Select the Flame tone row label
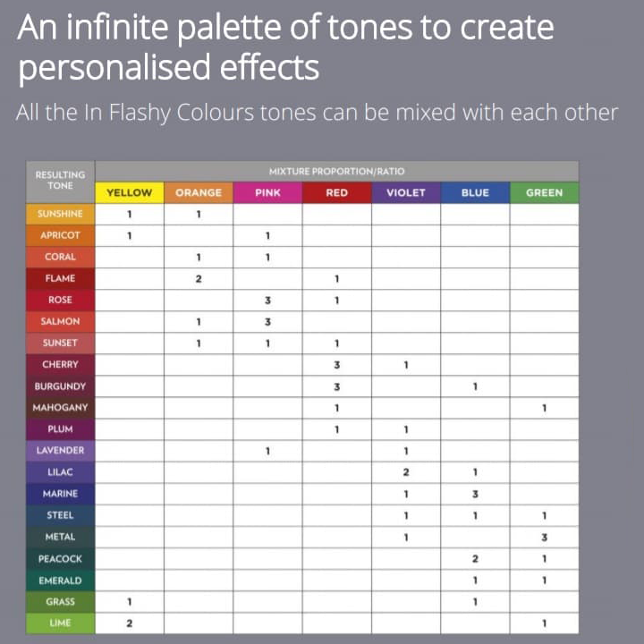Image resolution: width=644 pixels, height=644 pixels. 61,278
